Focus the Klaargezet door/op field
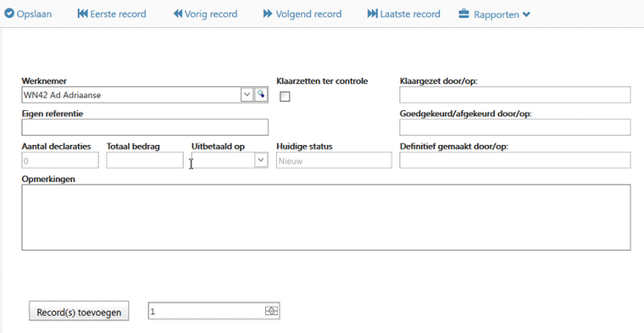 pyautogui.click(x=515, y=95)
